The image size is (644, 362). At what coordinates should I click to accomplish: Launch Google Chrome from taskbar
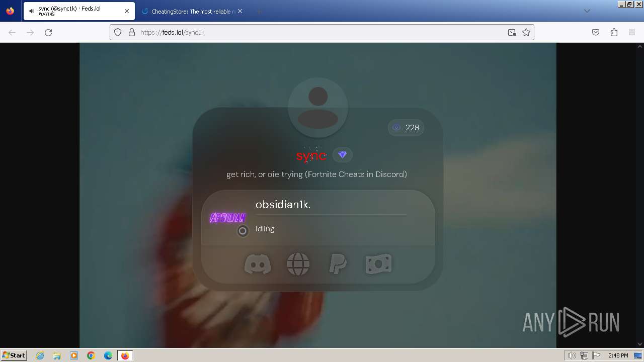tap(91, 355)
